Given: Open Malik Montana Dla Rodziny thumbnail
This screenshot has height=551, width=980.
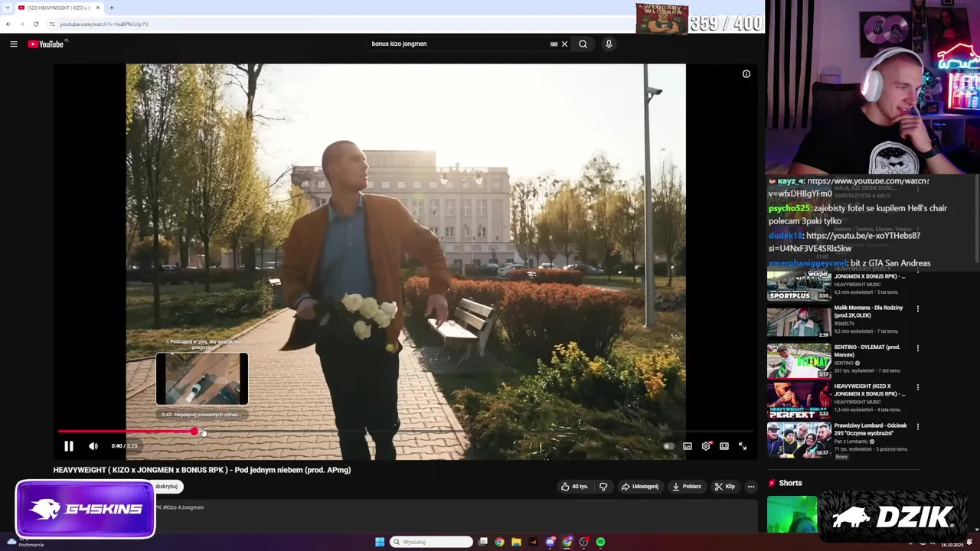Looking at the screenshot, I should [799, 322].
